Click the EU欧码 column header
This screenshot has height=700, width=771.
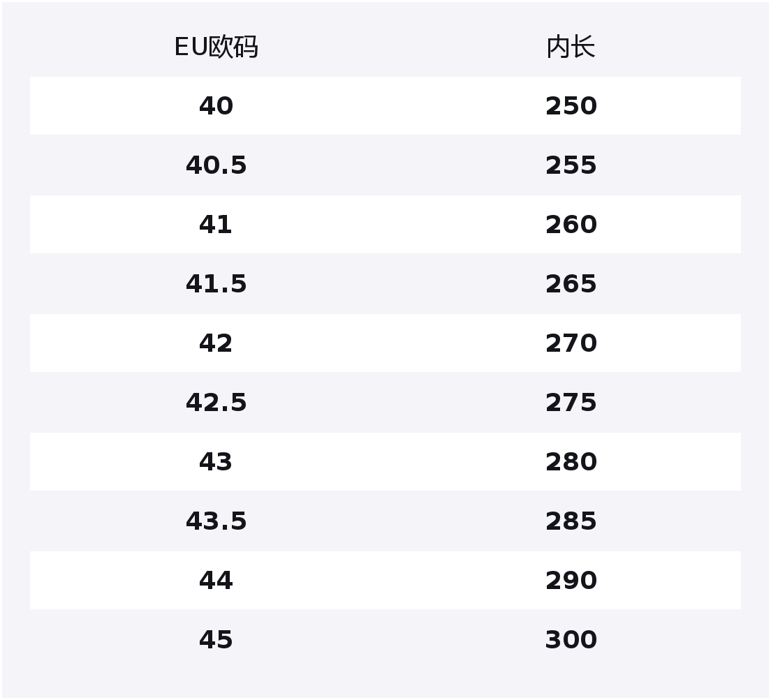(x=216, y=47)
